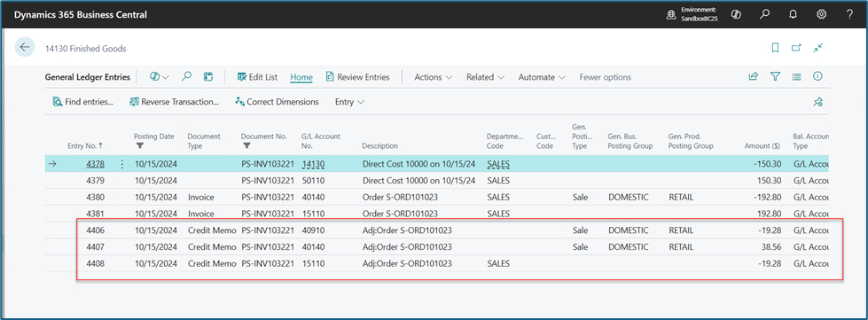Click the Document No. filter icon

pos(246,146)
